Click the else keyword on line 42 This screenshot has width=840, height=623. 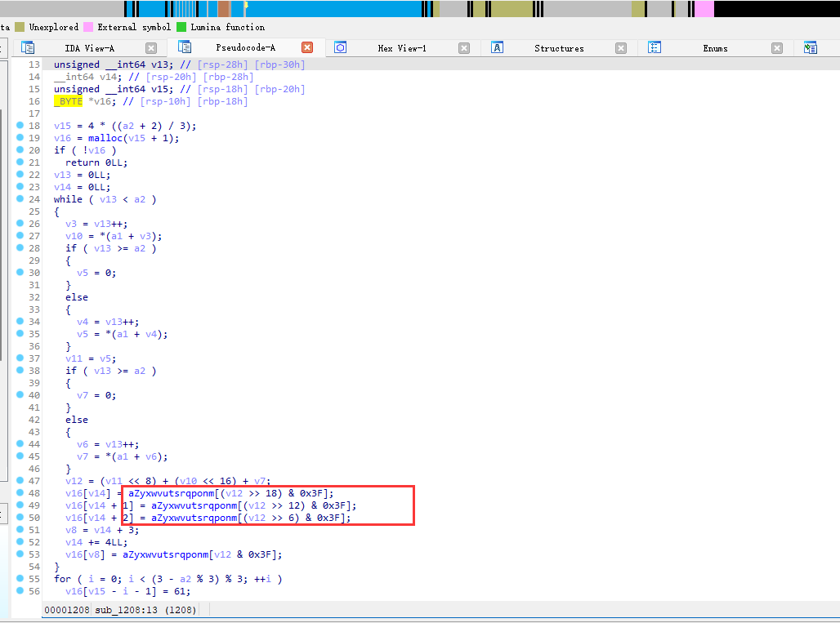77,420
